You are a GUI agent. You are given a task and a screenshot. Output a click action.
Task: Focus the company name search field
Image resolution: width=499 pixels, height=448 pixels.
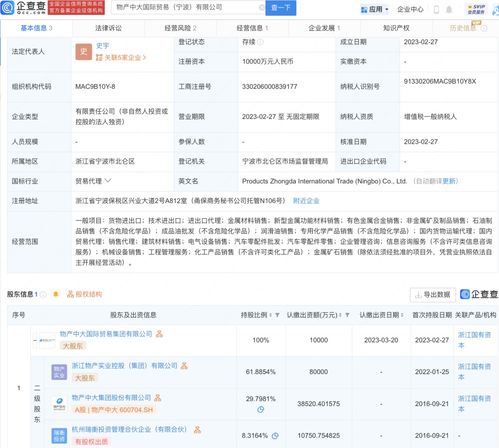tap(187, 7)
